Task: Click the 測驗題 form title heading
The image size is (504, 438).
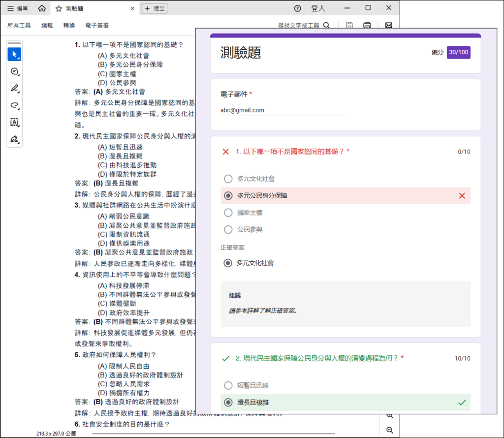Action: click(x=240, y=52)
